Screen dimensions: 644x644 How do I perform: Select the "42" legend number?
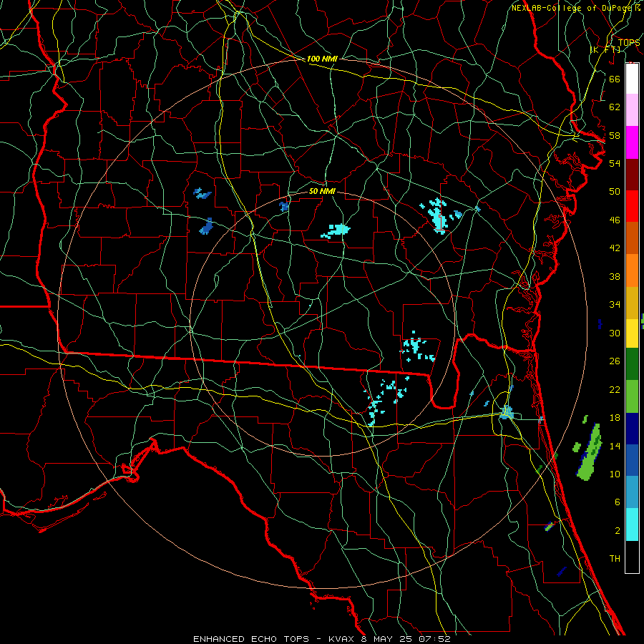[615, 248]
